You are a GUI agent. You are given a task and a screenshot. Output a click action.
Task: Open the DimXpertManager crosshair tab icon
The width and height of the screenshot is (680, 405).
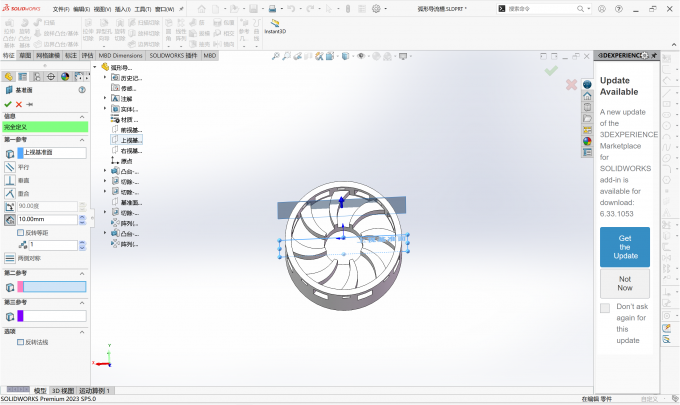(x=51, y=77)
